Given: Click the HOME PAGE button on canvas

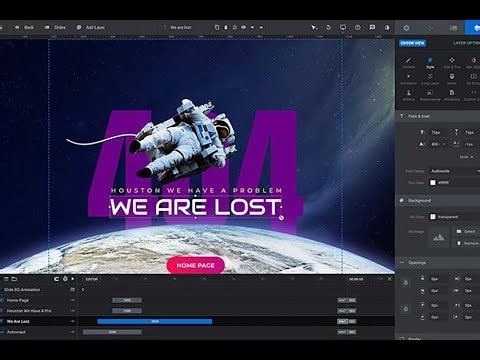Looking at the screenshot, I should tap(195, 265).
